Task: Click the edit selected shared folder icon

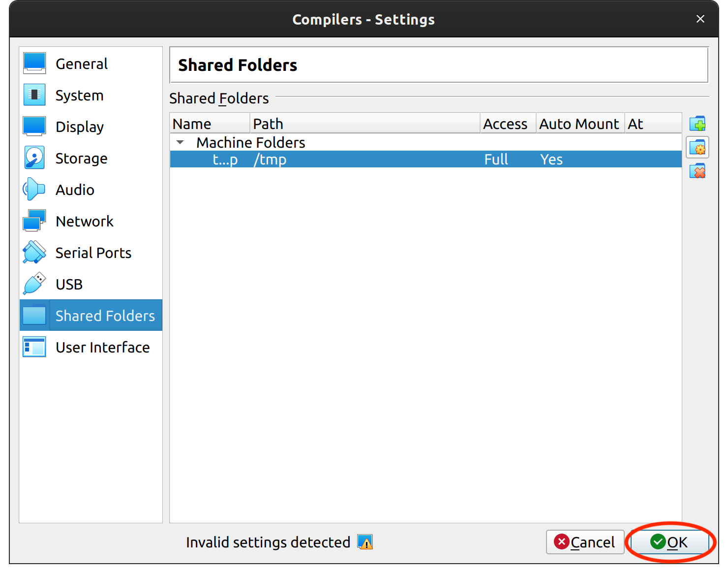Action: click(697, 147)
